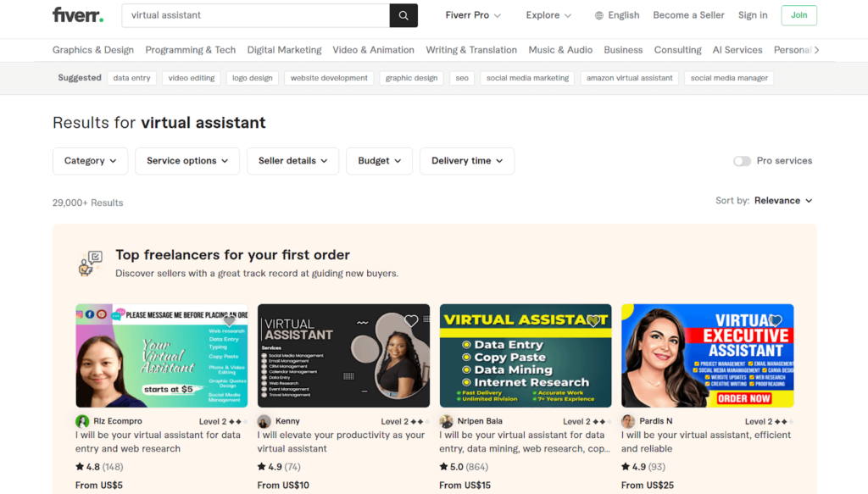Click seller name Pardis N
The height and width of the screenshot is (494, 868).
pyautogui.click(x=656, y=421)
